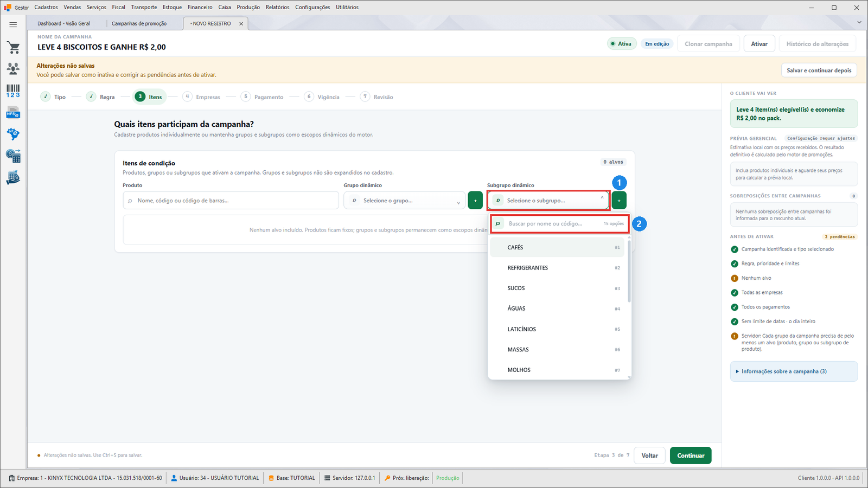Click the Continuar button
This screenshot has width=868, height=488.
pos(691,455)
